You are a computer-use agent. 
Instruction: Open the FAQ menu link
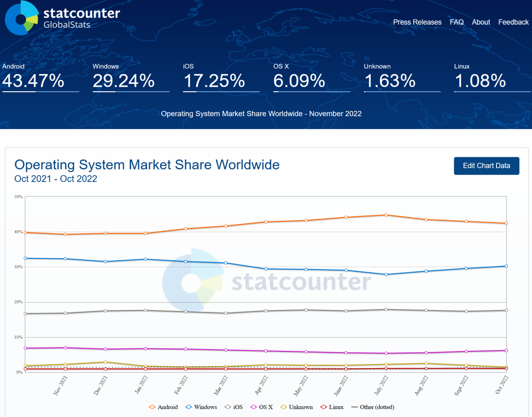[x=457, y=22]
